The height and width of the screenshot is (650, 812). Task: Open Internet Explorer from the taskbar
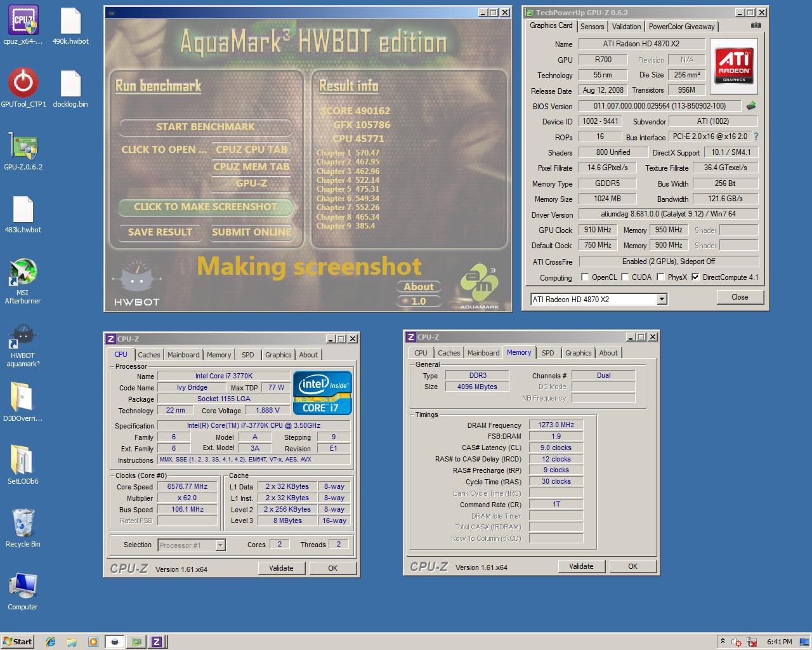point(51,642)
